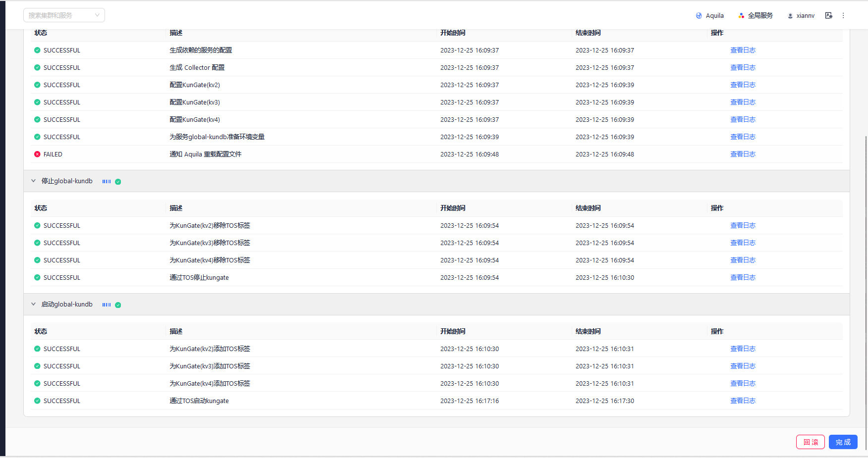Click blue progress bars beside 停止global-kundb

point(106,181)
